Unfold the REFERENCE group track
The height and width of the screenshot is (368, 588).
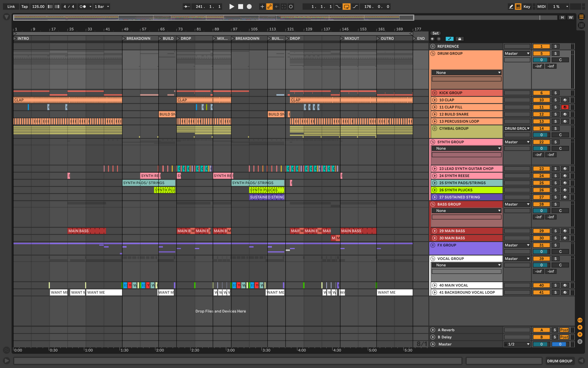pyautogui.click(x=433, y=46)
